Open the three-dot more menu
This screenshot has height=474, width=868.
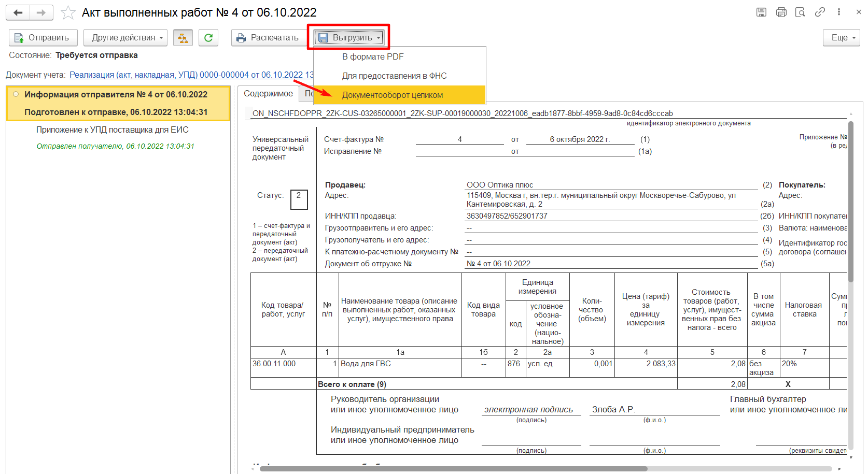[838, 12]
